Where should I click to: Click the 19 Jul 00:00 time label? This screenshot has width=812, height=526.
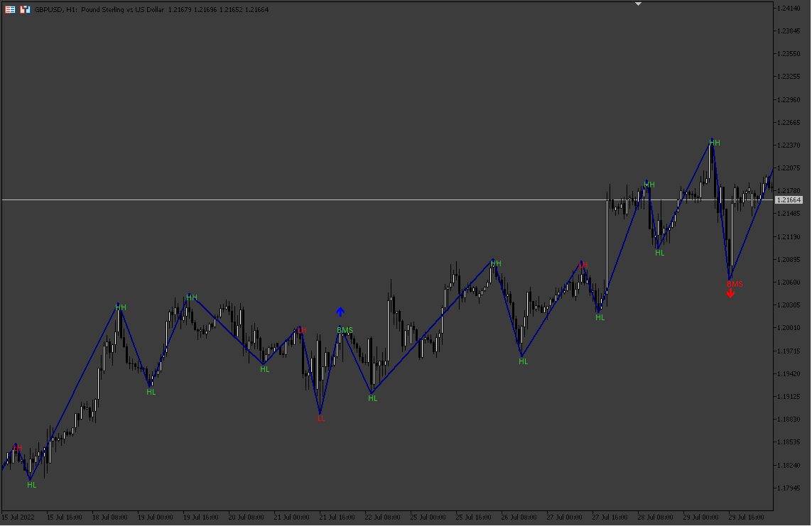coord(156,517)
